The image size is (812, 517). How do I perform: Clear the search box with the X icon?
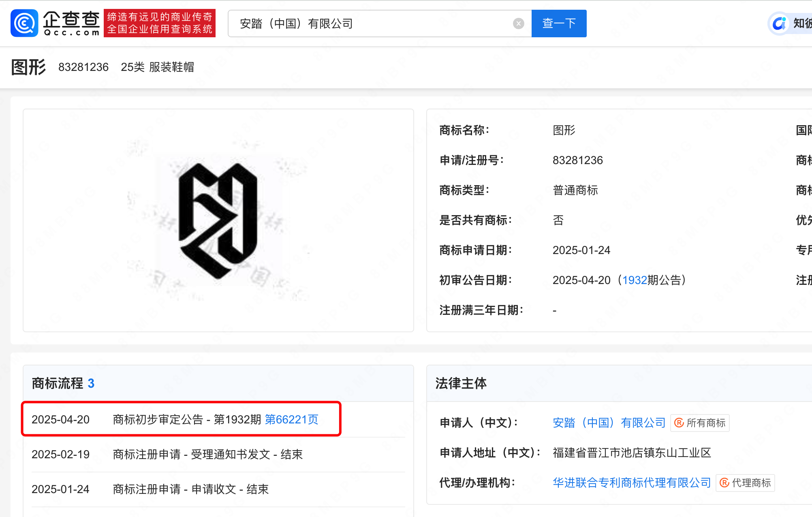click(518, 23)
